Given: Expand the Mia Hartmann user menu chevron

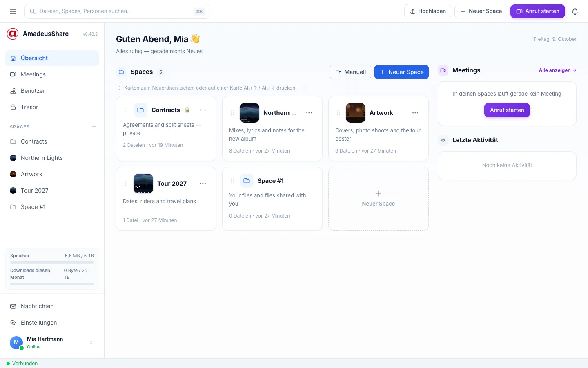Looking at the screenshot, I should point(91,343).
